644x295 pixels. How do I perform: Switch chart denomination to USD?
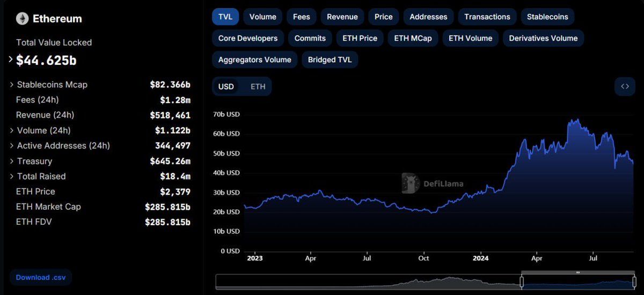[x=226, y=86]
